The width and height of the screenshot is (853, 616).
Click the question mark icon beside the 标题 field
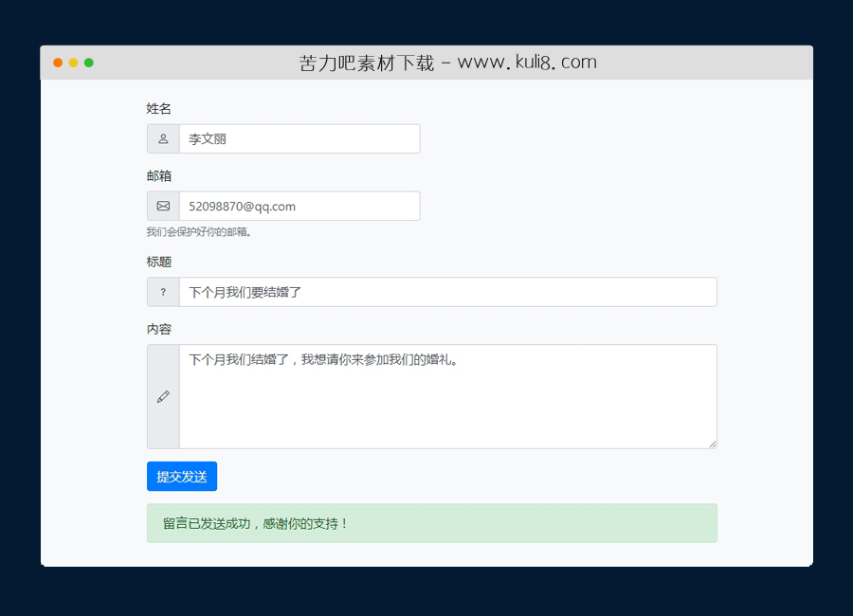[x=162, y=292]
